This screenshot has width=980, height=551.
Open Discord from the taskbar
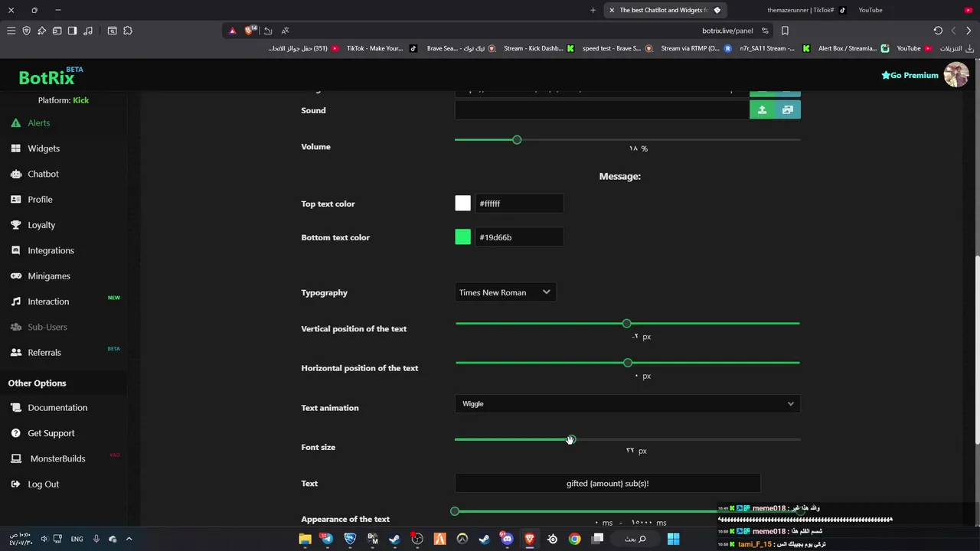[507, 539]
